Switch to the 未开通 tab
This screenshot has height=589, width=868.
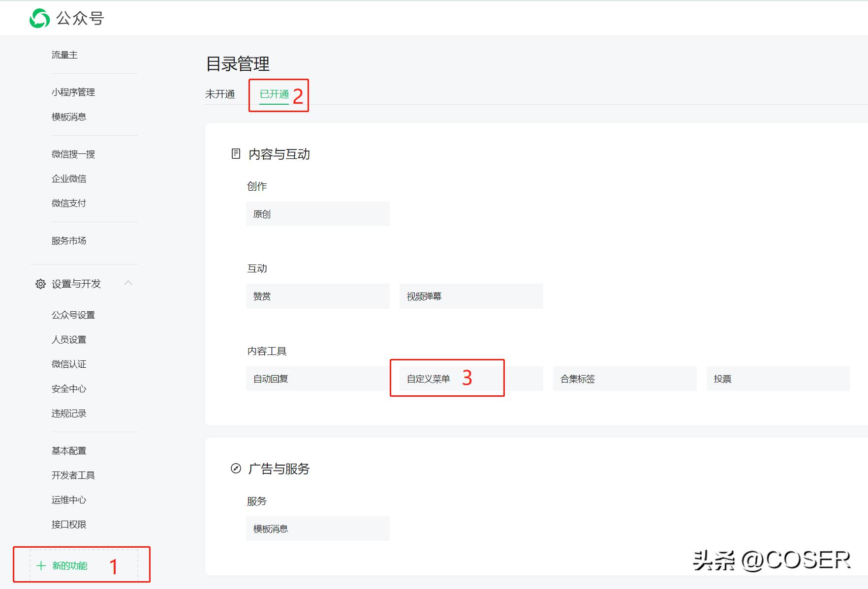[x=220, y=94]
